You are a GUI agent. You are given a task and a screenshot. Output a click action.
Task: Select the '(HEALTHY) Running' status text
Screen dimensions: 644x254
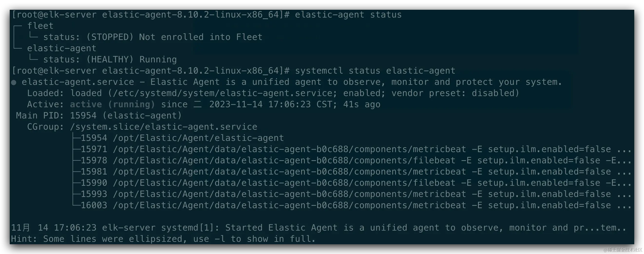point(132,59)
